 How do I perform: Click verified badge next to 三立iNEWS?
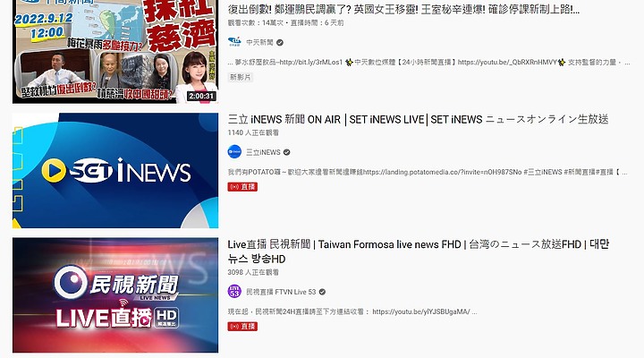pos(287,152)
